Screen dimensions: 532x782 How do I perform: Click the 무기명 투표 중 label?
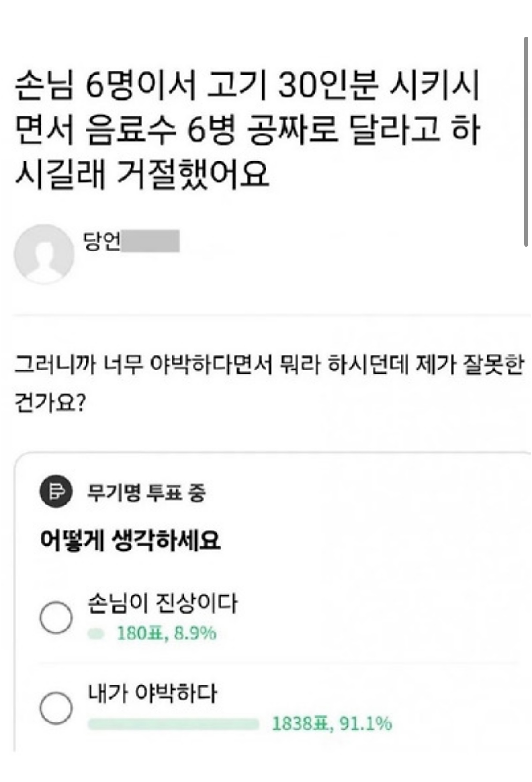coord(146,492)
